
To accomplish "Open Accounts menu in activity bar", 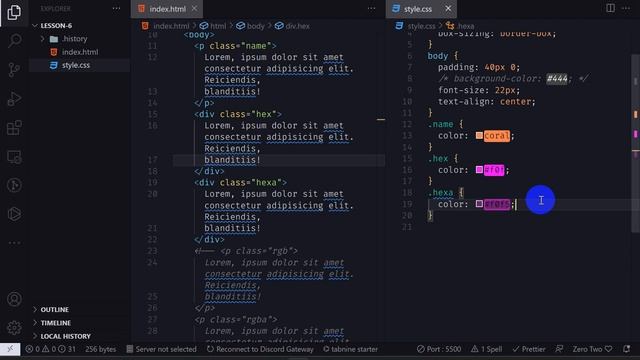I will (14, 299).
